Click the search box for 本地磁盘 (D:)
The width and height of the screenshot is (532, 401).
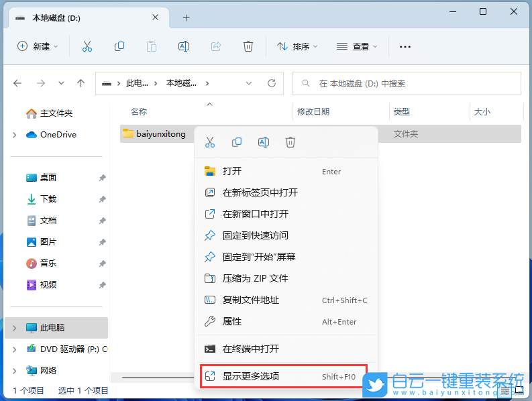[407, 83]
